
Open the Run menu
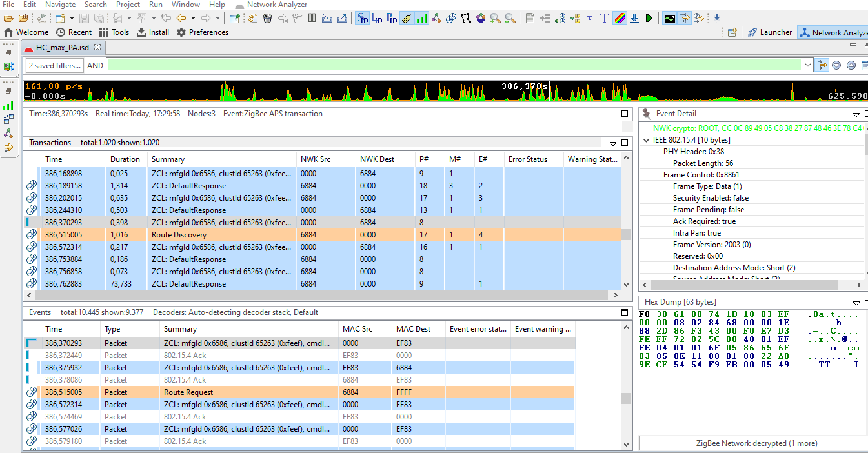pos(156,5)
